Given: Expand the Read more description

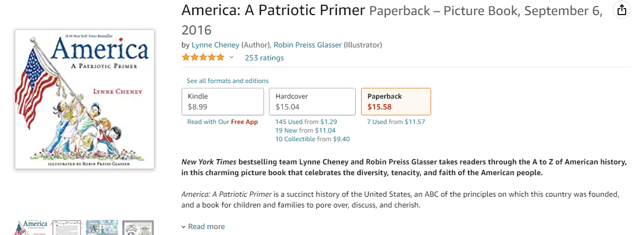Looking at the screenshot, I should coord(203,226).
